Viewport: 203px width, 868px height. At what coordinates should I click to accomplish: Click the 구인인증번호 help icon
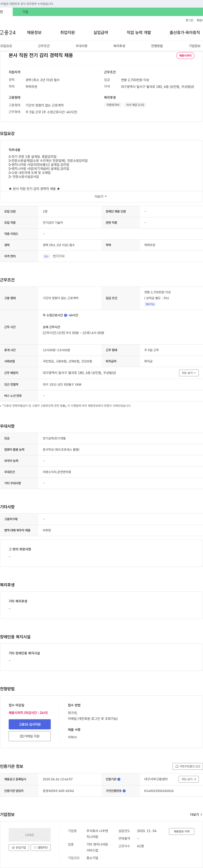pos(124,791)
